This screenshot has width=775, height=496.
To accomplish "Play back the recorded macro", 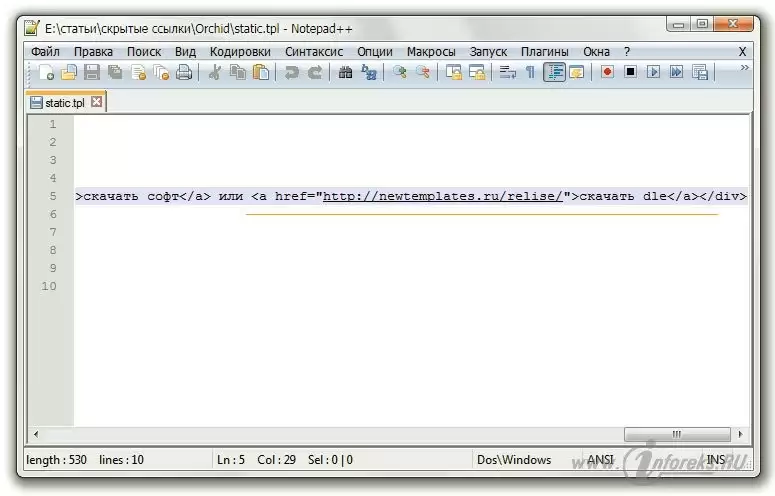I will 653,72.
